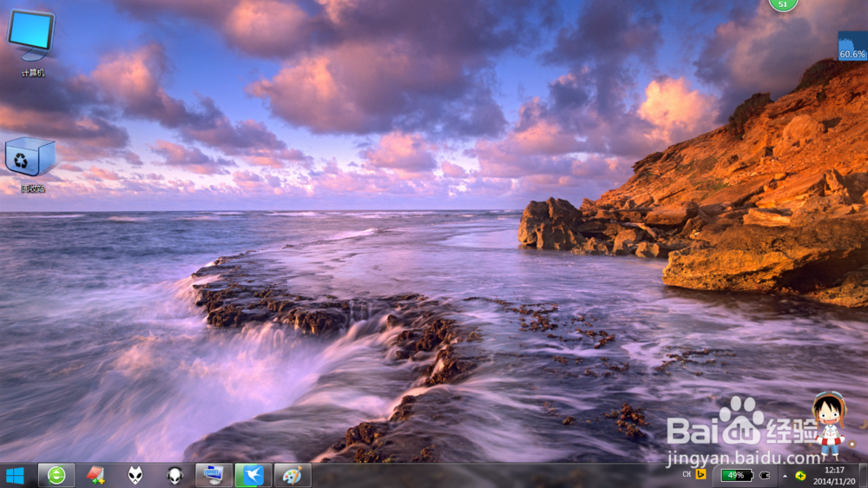The height and width of the screenshot is (488, 868).
Task: Open the Windows Start button
Action: pyautogui.click(x=16, y=476)
